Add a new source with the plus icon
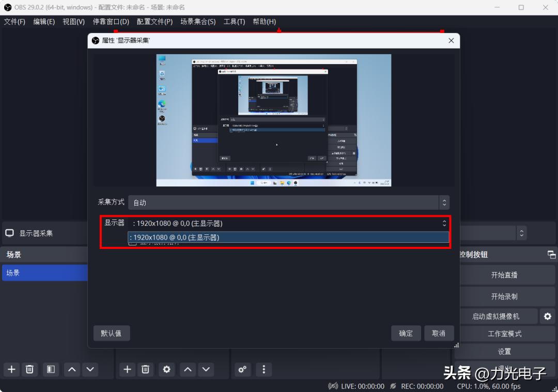Screen dimensions: 558x392 pyautogui.click(x=127, y=369)
